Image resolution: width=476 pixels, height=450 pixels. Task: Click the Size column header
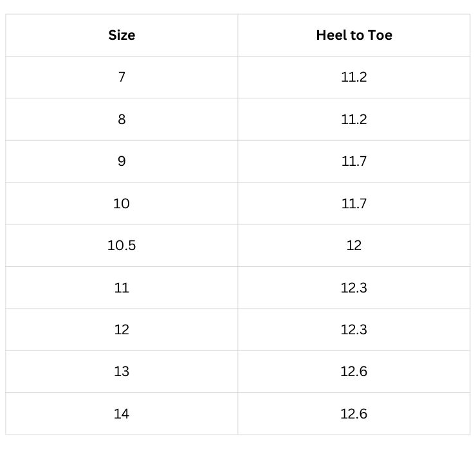point(122,35)
